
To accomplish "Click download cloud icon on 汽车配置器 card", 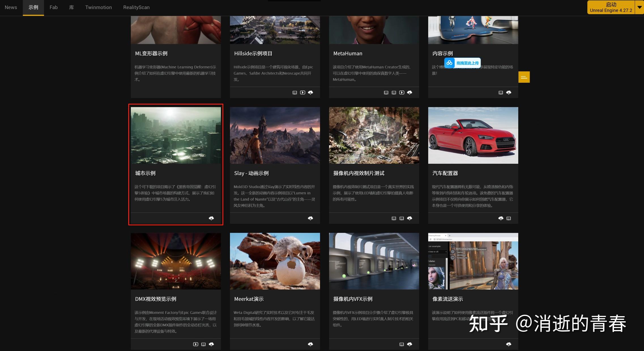I will coord(501,218).
